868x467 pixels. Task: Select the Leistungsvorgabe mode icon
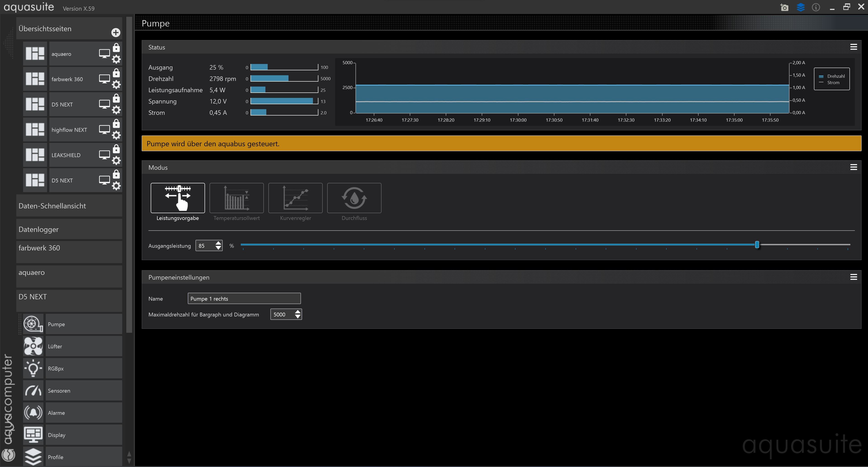[178, 198]
